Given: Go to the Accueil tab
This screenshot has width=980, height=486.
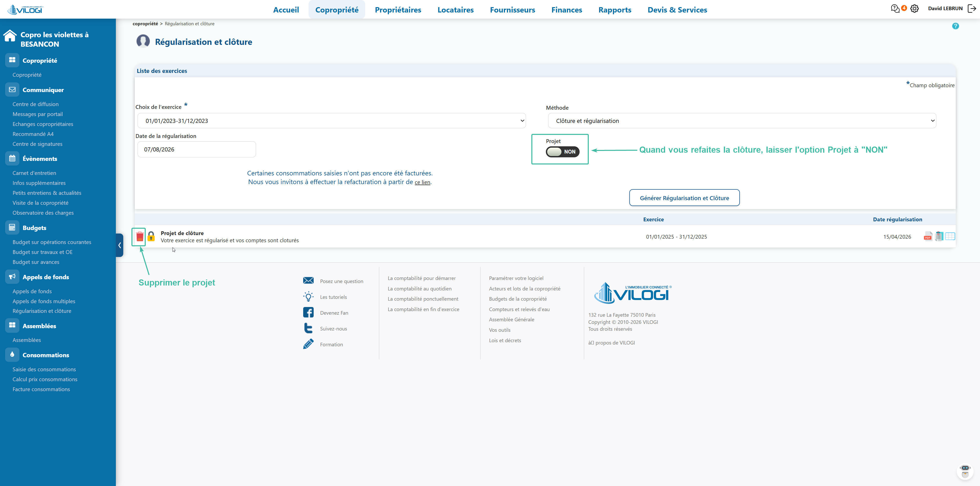Looking at the screenshot, I should [x=286, y=9].
